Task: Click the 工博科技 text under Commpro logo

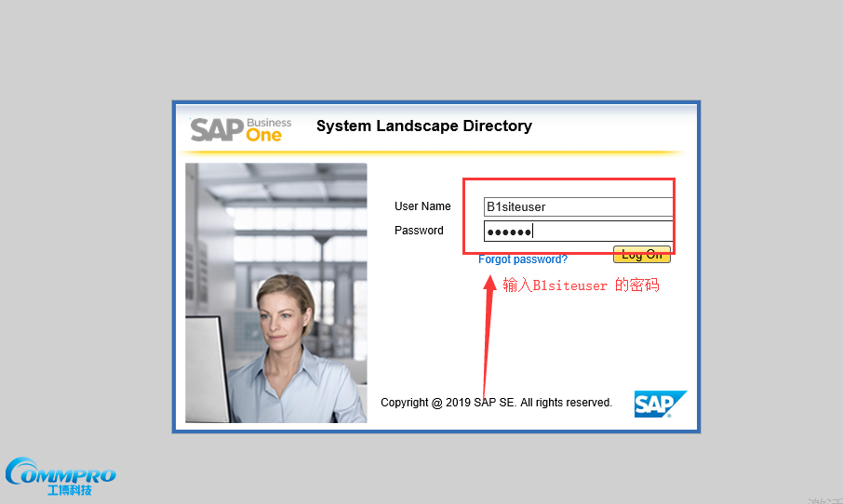Action: tap(70, 490)
